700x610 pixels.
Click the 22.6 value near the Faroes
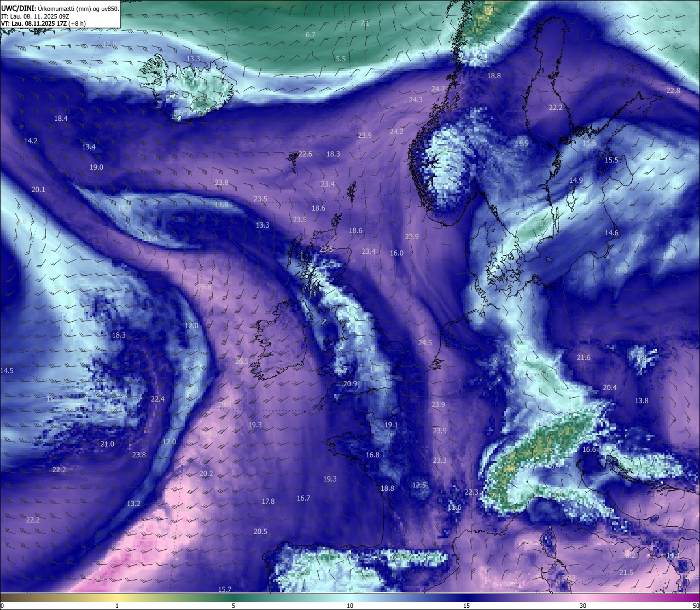[305, 154]
